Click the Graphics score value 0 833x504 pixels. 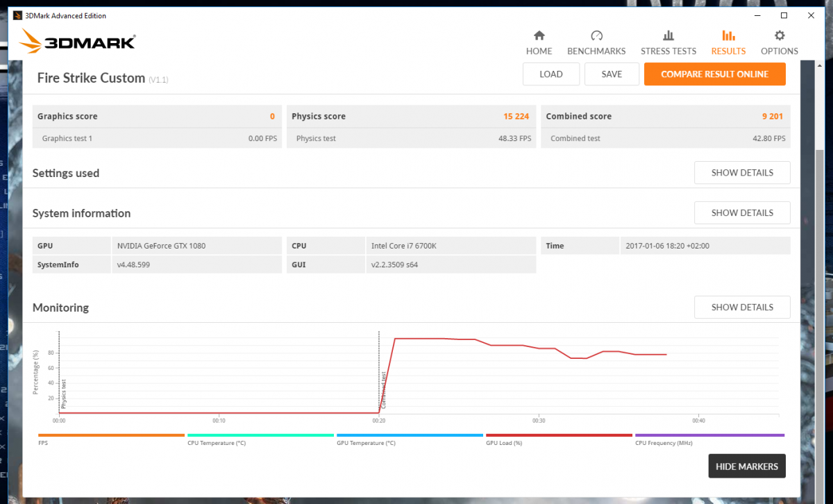tap(272, 117)
